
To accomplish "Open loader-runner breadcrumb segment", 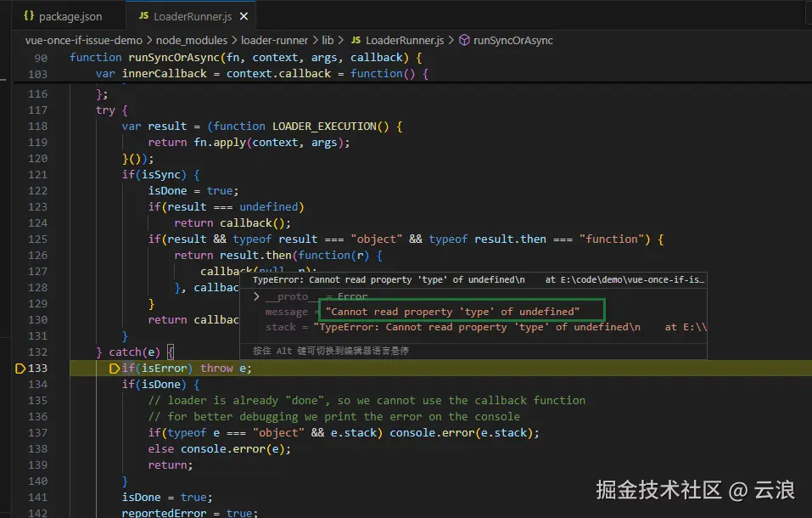I will (x=274, y=41).
